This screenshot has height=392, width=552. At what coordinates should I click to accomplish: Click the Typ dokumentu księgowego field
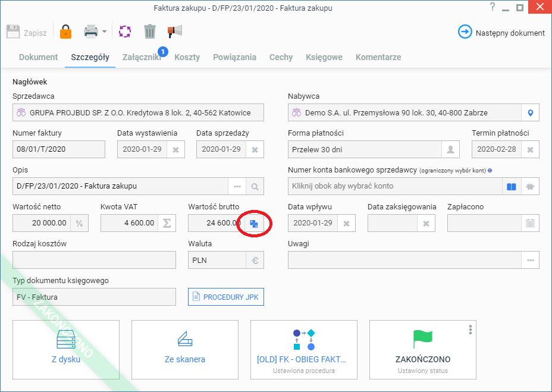click(x=95, y=297)
